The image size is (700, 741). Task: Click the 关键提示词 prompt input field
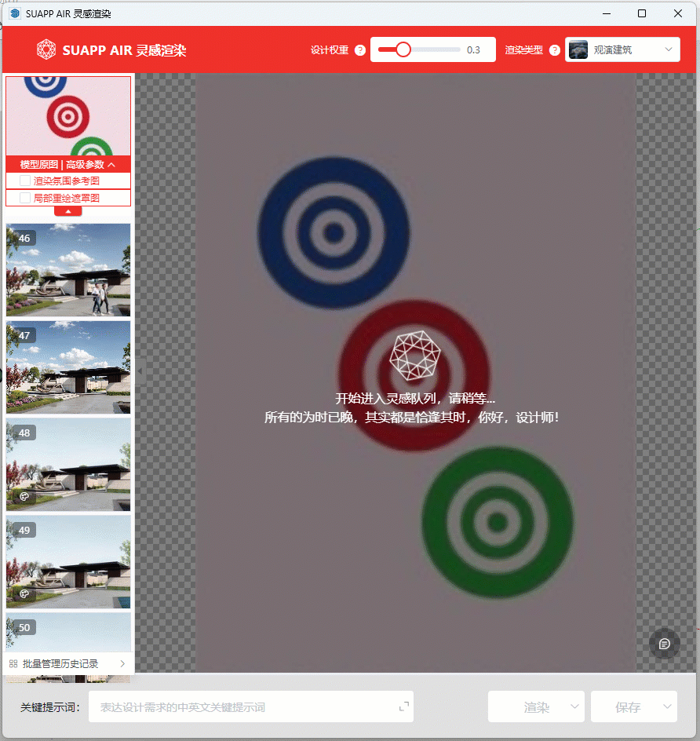251,706
